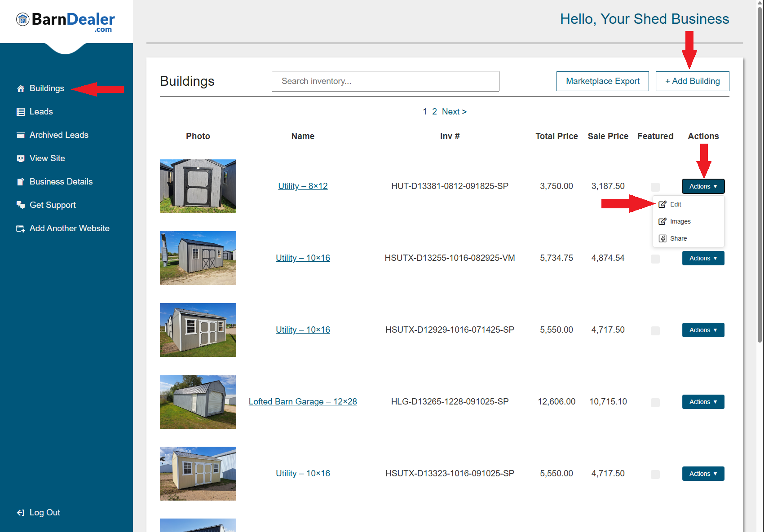The height and width of the screenshot is (532, 764).
Task: Click the BarnDealer barn logo icon
Action: (23, 19)
